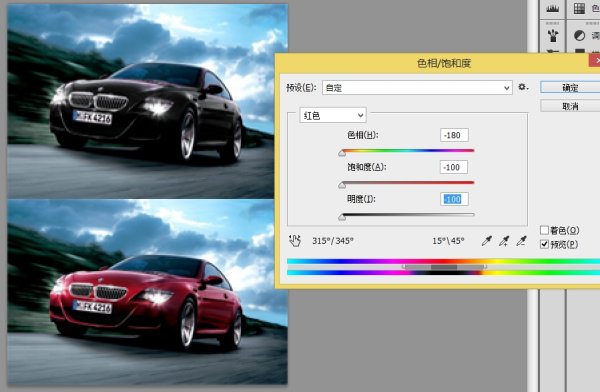Open the Swatches panel grid icon

point(579,8)
